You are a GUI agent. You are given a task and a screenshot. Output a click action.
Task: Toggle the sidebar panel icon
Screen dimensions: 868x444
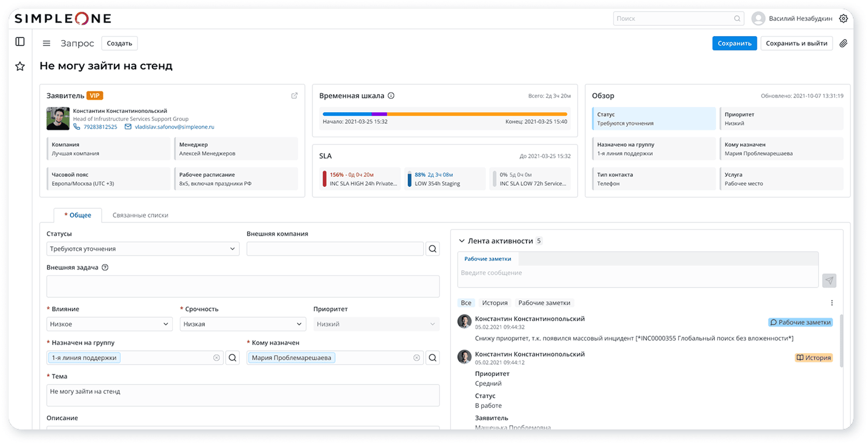[x=20, y=41]
